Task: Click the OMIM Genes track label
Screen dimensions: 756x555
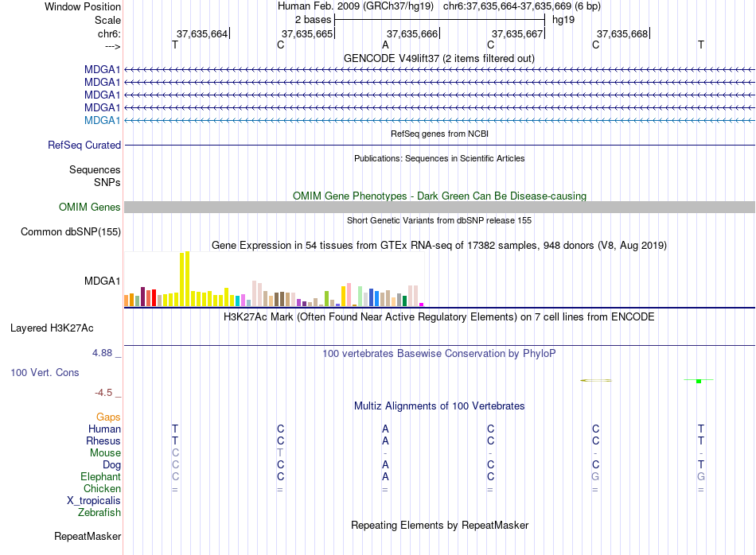Action: click(x=89, y=208)
